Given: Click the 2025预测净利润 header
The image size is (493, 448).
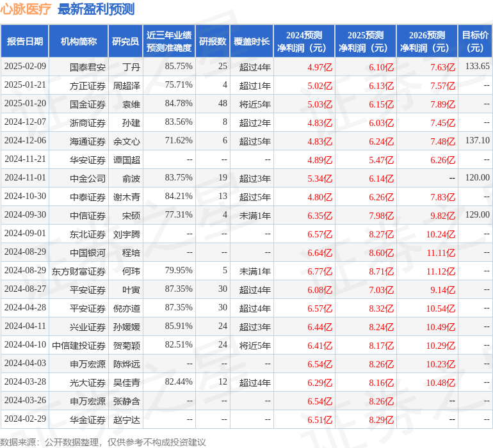Looking at the screenshot, I should click(366, 41).
